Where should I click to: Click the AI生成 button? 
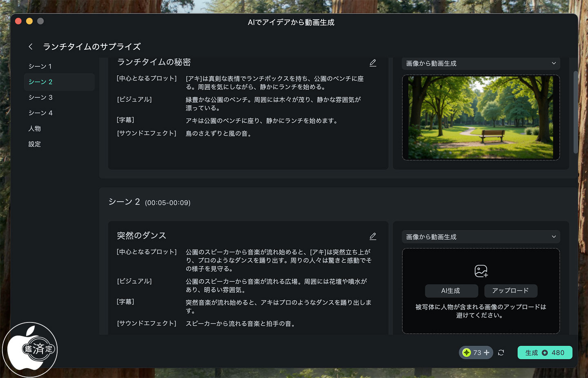pos(451,291)
